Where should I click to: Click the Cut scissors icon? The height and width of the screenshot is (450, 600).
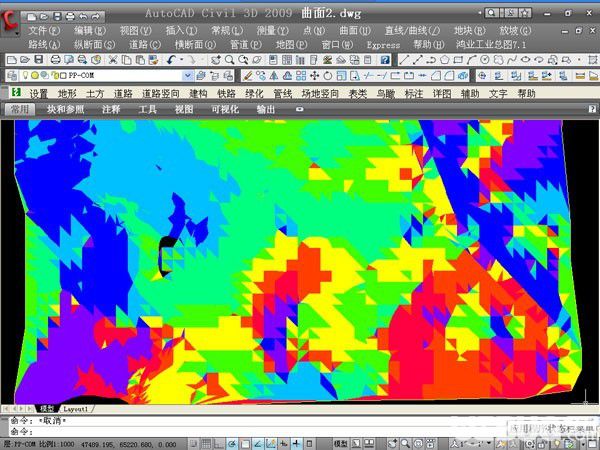(x=112, y=60)
